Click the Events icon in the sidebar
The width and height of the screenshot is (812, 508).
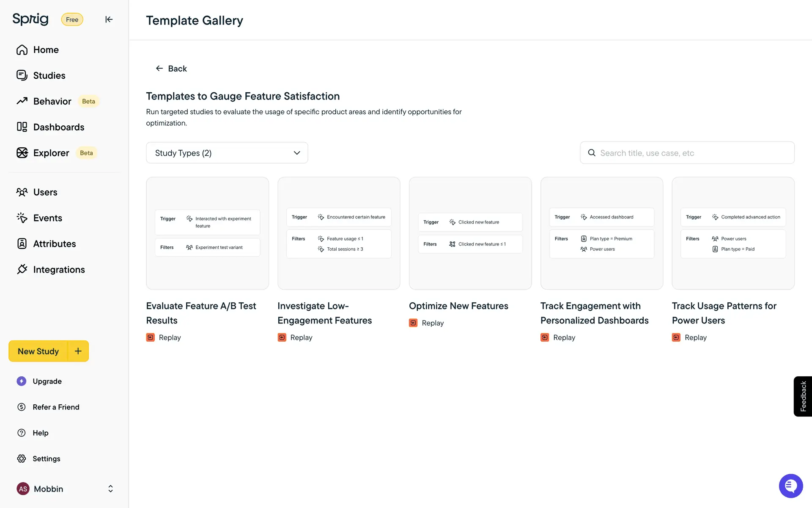point(22,218)
